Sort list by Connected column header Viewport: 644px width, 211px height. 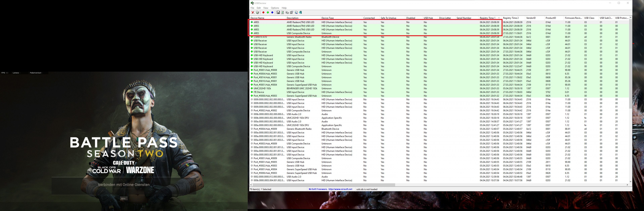(x=369, y=18)
